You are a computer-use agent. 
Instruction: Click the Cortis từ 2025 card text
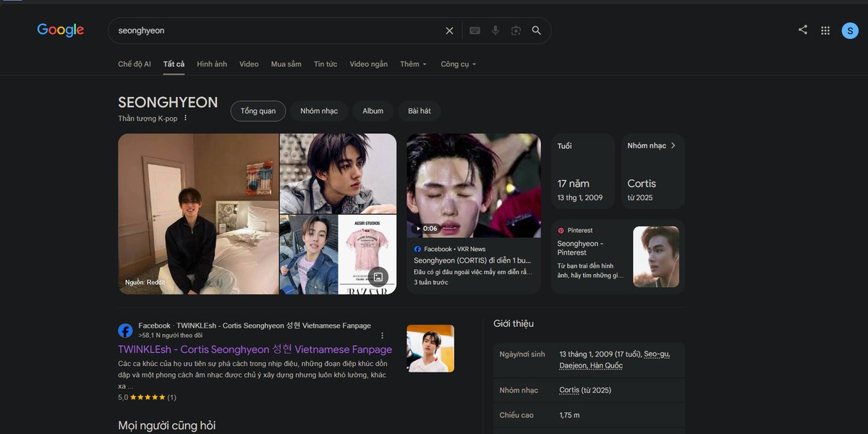(x=642, y=190)
